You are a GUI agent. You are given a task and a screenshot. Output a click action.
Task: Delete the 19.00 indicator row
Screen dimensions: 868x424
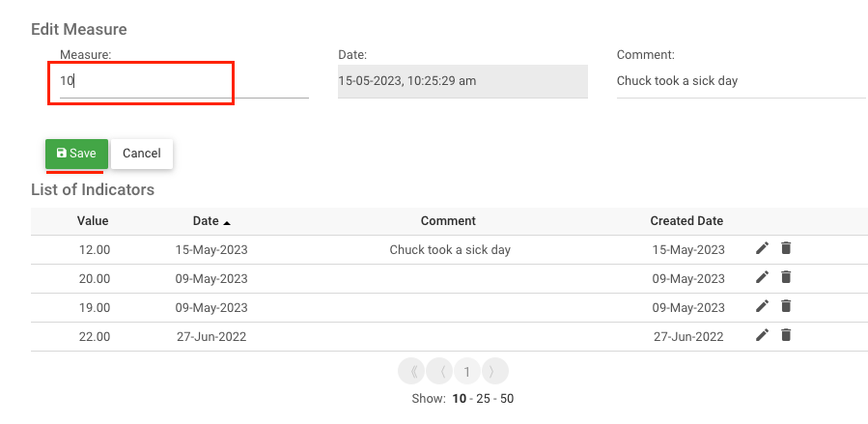point(786,307)
